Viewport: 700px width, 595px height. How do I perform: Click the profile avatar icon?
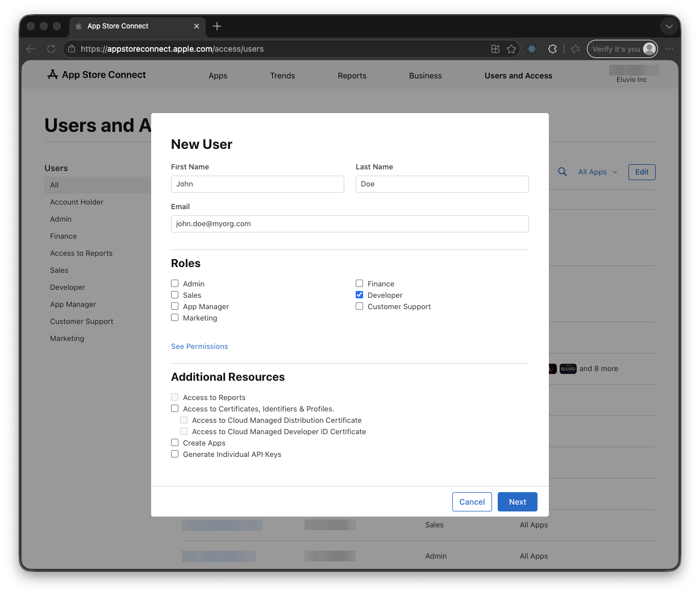tap(649, 49)
